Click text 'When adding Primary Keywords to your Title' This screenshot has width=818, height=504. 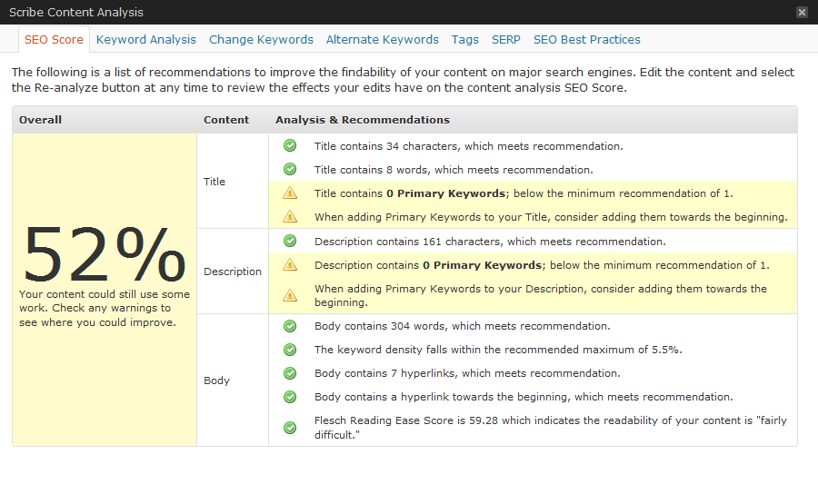433,217
